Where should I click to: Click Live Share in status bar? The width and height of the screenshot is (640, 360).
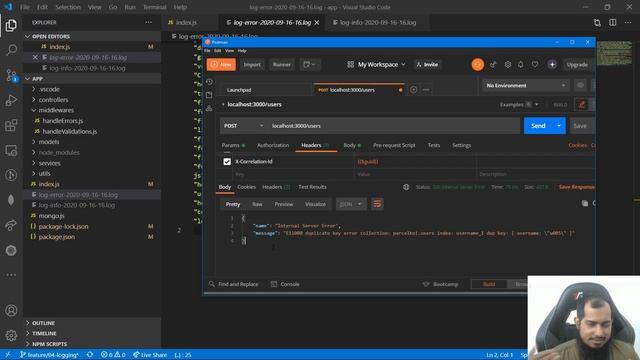tap(150, 355)
